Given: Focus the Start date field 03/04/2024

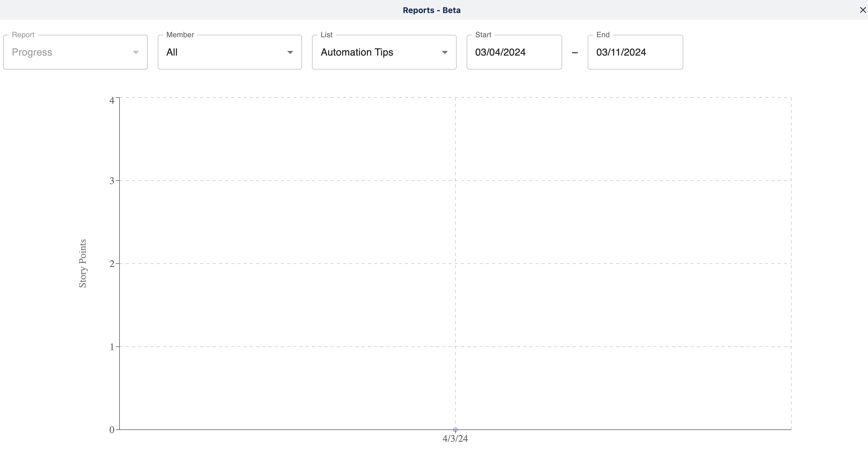Looking at the screenshot, I should (x=513, y=52).
